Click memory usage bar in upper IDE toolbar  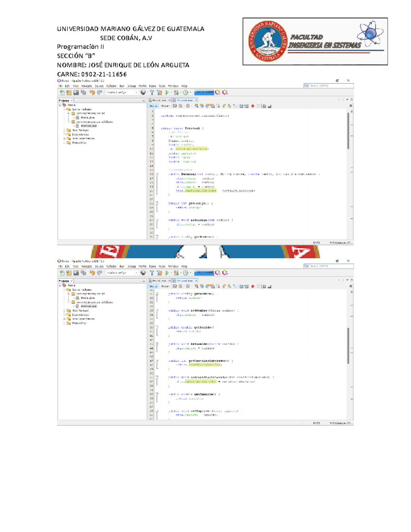point(204,92)
